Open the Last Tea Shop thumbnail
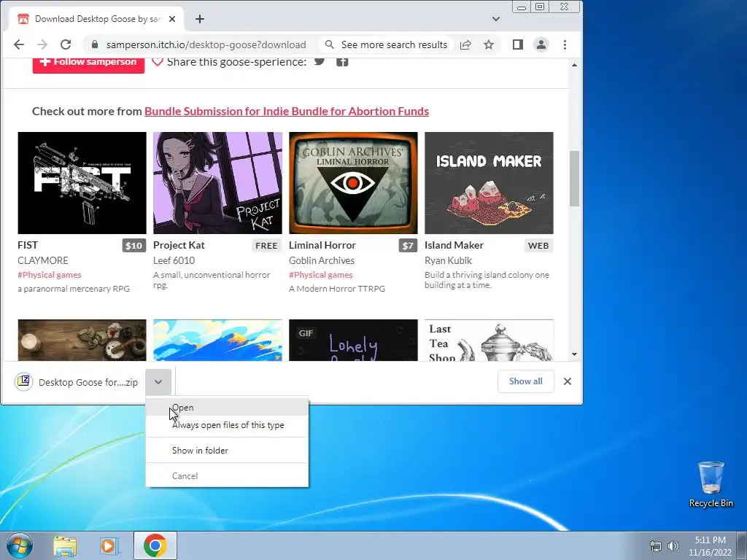The width and height of the screenshot is (747, 560). click(x=489, y=340)
